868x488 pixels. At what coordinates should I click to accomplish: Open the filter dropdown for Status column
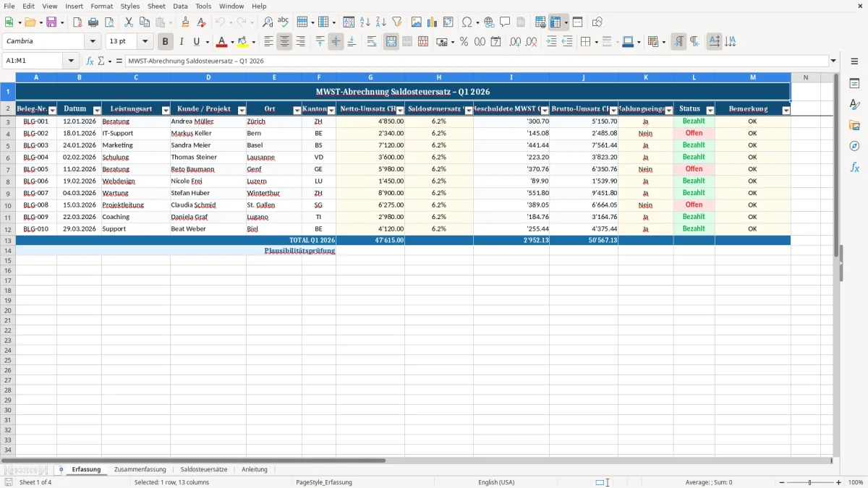[x=710, y=110]
